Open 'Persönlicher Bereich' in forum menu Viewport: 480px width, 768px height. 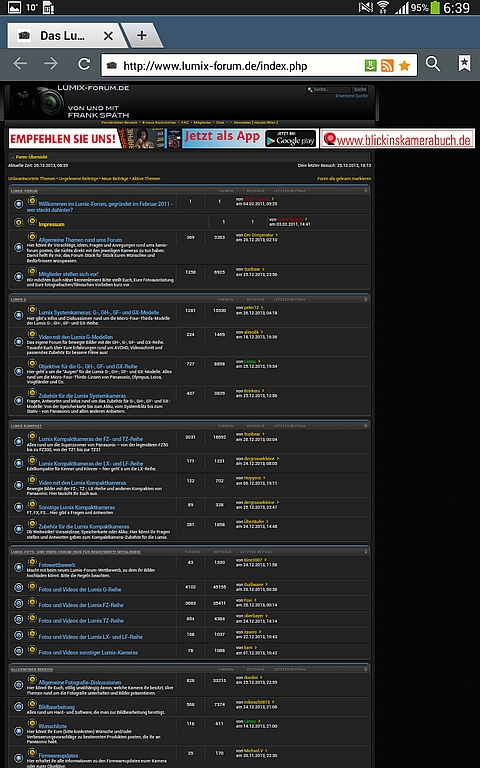click(x=120, y=122)
